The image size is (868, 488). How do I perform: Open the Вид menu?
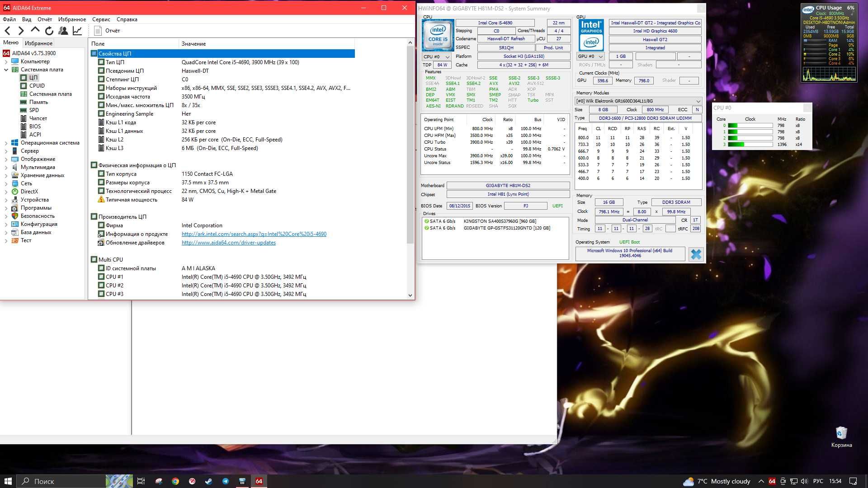(x=27, y=19)
